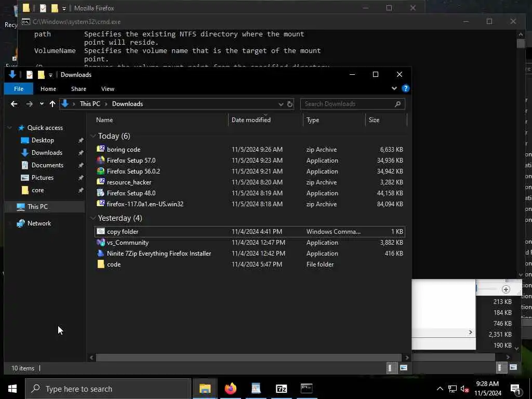Image resolution: width=532 pixels, height=399 pixels.
Task: Select the boring code zip icon
Action: point(100,149)
